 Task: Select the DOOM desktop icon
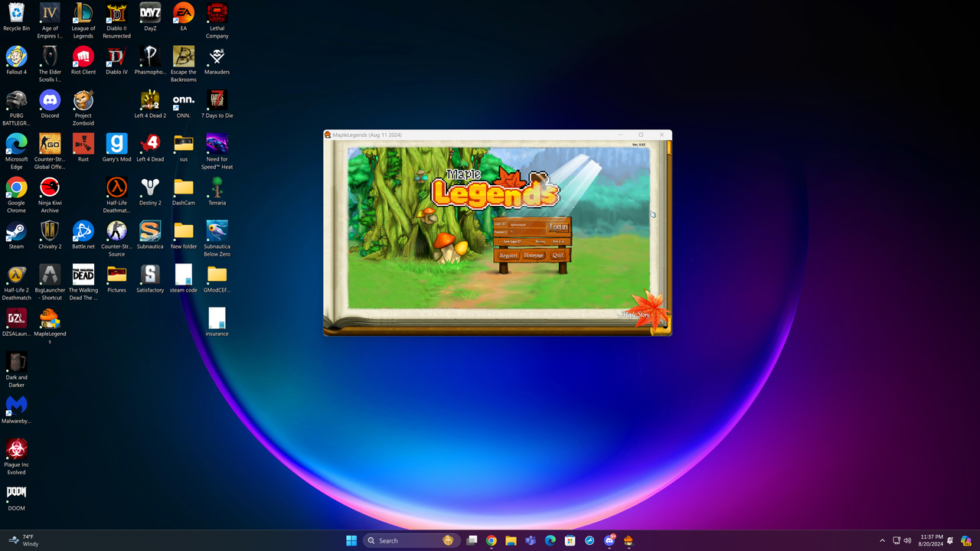coord(16,497)
